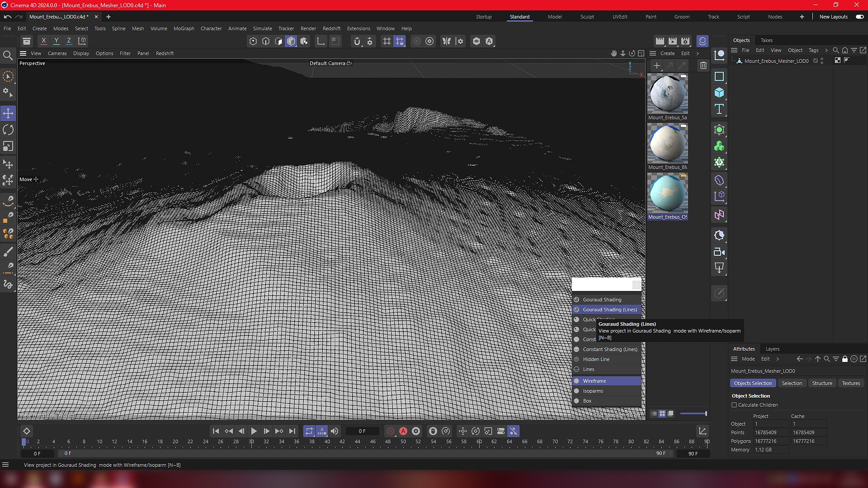Click the record active objects button
Image resolution: width=868 pixels, height=488 pixels.
tap(391, 431)
